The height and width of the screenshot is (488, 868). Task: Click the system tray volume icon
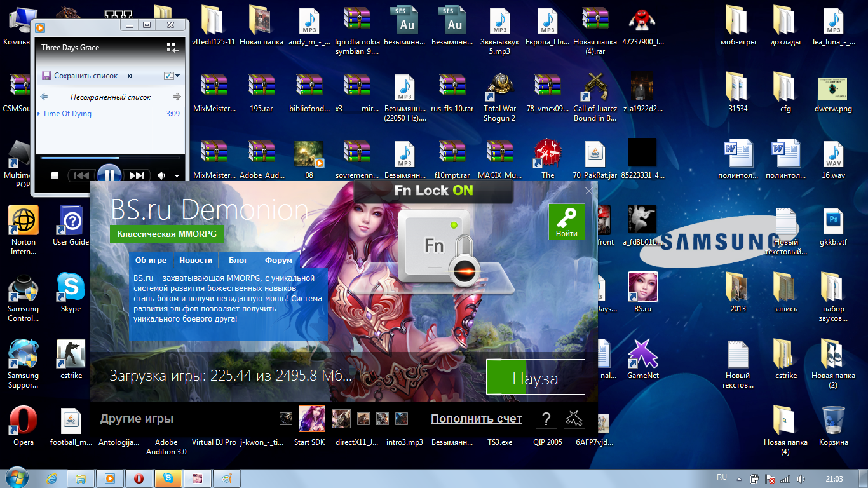click(x=802, y=478)
